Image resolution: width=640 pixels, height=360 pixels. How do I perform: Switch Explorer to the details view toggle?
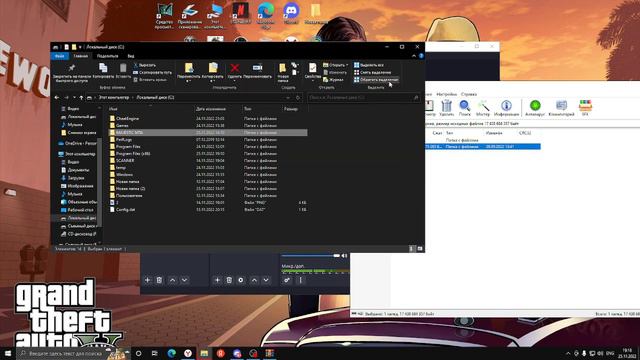coord(411,249)
